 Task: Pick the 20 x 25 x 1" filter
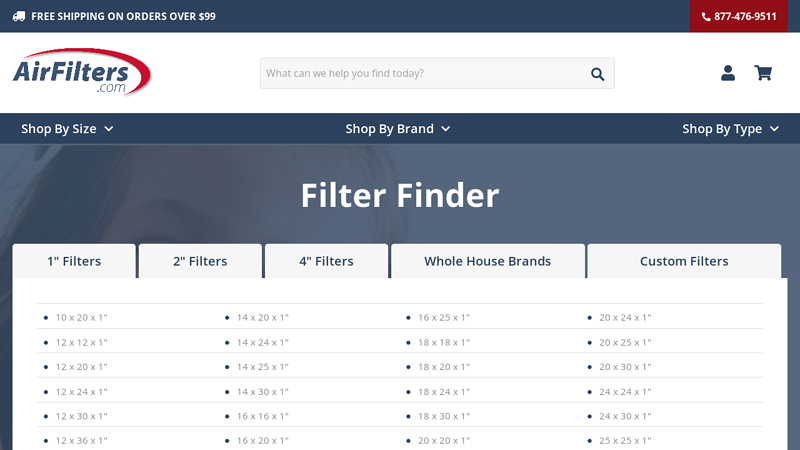626,342
